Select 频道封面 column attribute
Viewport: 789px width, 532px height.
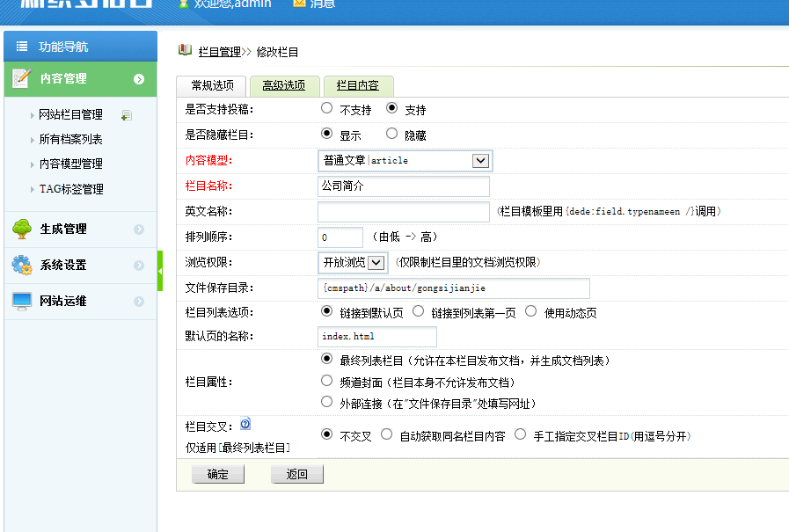[326, 381]
